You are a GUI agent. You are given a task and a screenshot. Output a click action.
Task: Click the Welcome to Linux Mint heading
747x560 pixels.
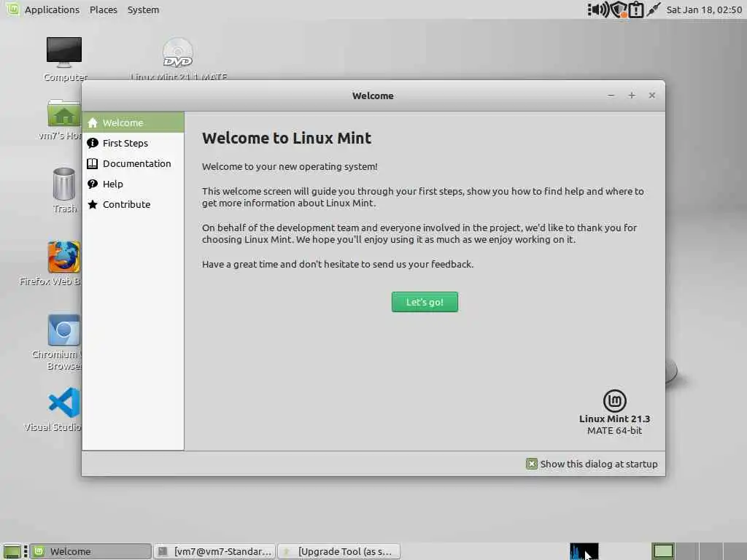286,138
